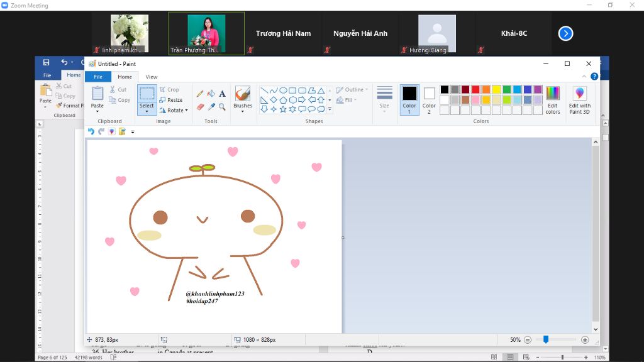Select Color 2 background box
The width and height of the screenshot is (644, 362).
pyautogui.click(x=429, y=100)
